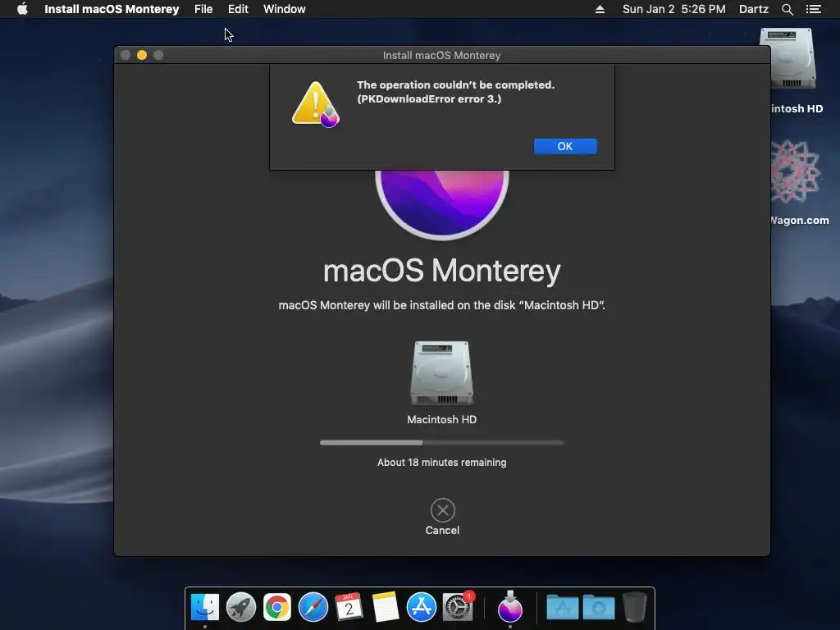Viewport: 840px width, 630px height.
Task: Launch Safari from the Dock
Action: pyautogui.click(x=313, y=608)
